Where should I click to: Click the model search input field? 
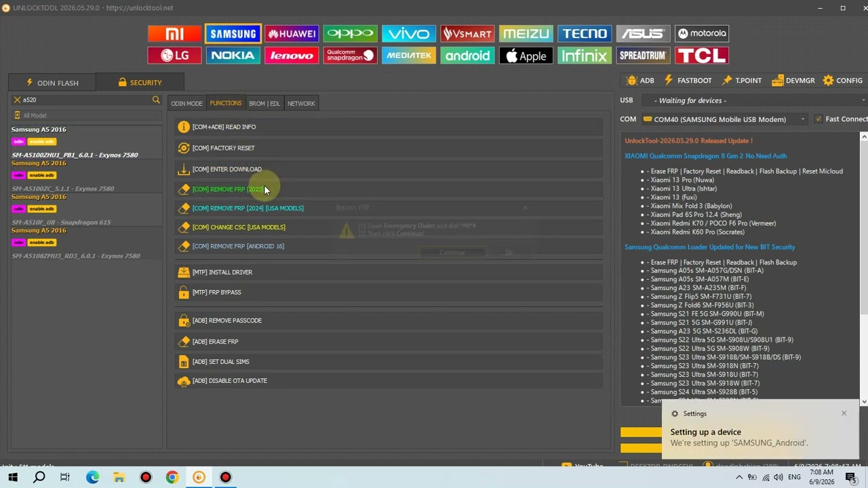click(x=86, y=100)
